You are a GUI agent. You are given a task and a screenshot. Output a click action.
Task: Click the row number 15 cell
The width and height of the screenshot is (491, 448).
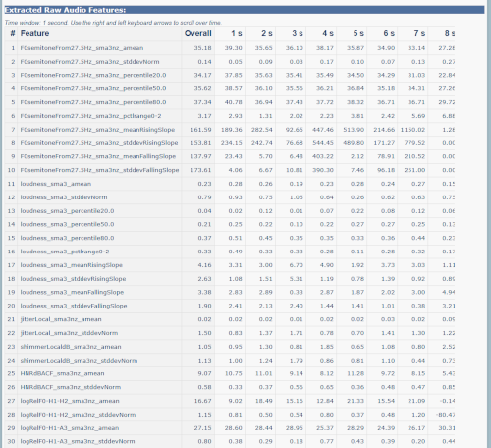[12, 238]
